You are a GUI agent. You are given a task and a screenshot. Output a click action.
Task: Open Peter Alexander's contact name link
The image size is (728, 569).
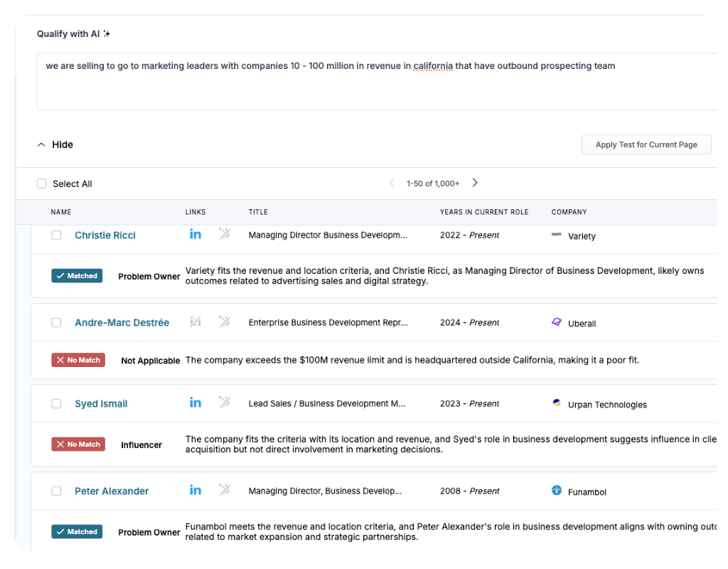112,491
